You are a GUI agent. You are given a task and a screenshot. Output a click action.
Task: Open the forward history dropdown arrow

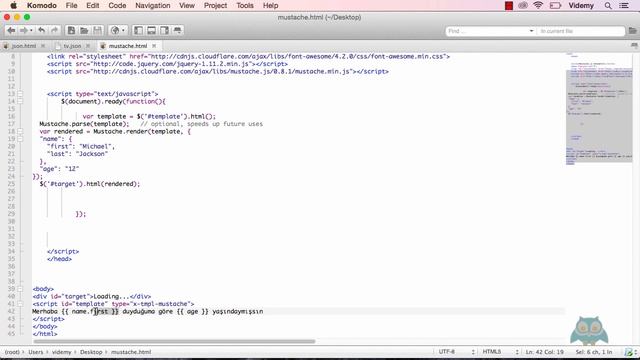coord(31,31)
